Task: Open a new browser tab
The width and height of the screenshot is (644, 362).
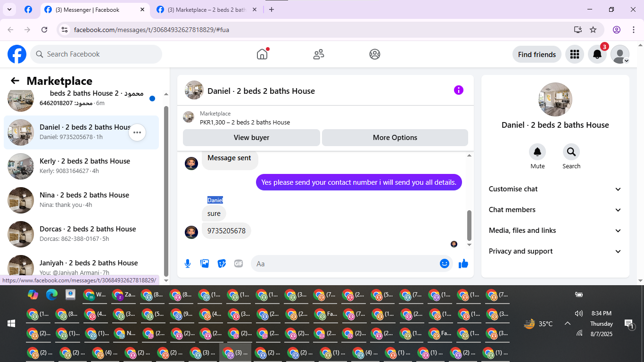Action: pos(271,9)
